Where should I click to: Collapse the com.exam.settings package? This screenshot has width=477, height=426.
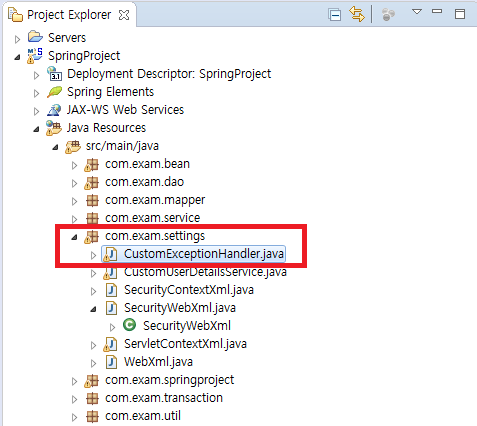(74, 237)
